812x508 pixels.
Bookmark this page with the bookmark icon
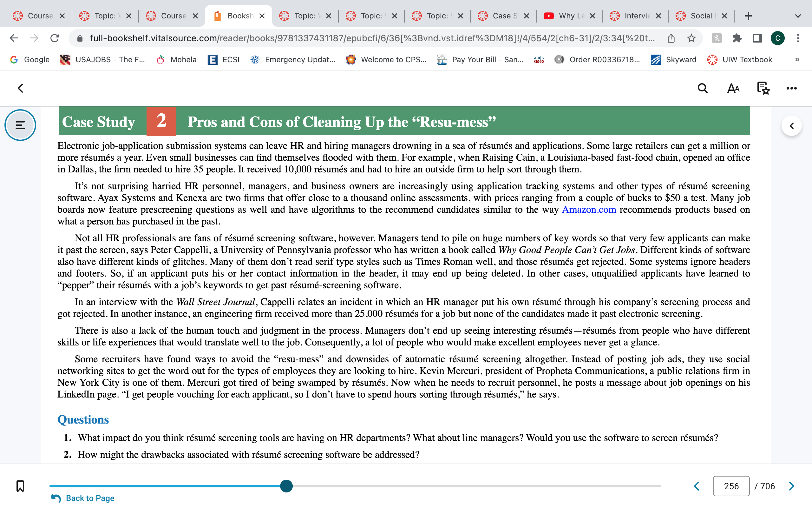click(x=20, y=486)
